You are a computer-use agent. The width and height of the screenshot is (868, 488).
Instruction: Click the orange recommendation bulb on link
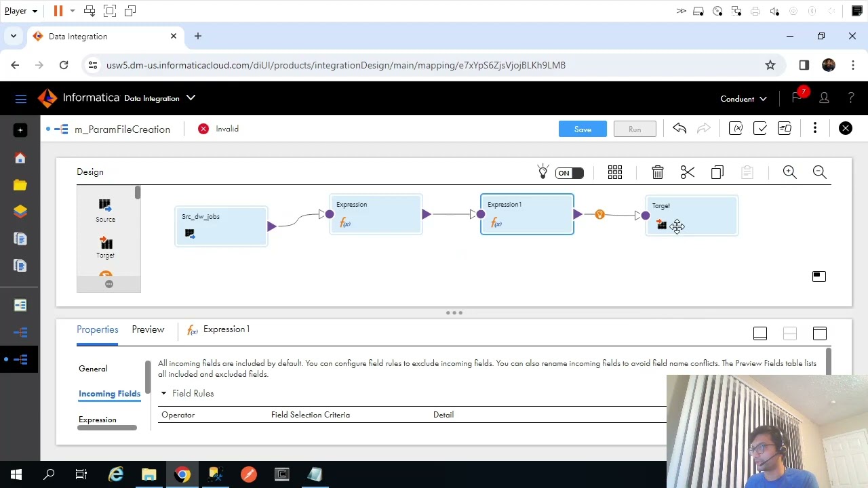point(599,215)
